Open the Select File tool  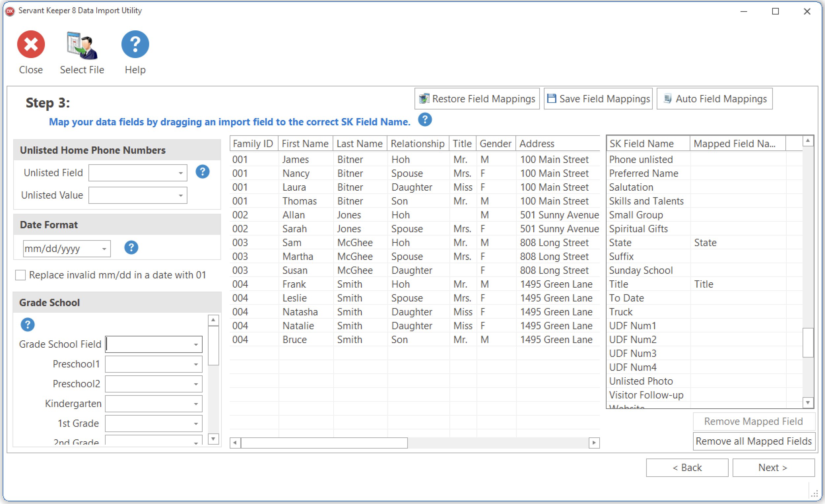tap(82, 45)
